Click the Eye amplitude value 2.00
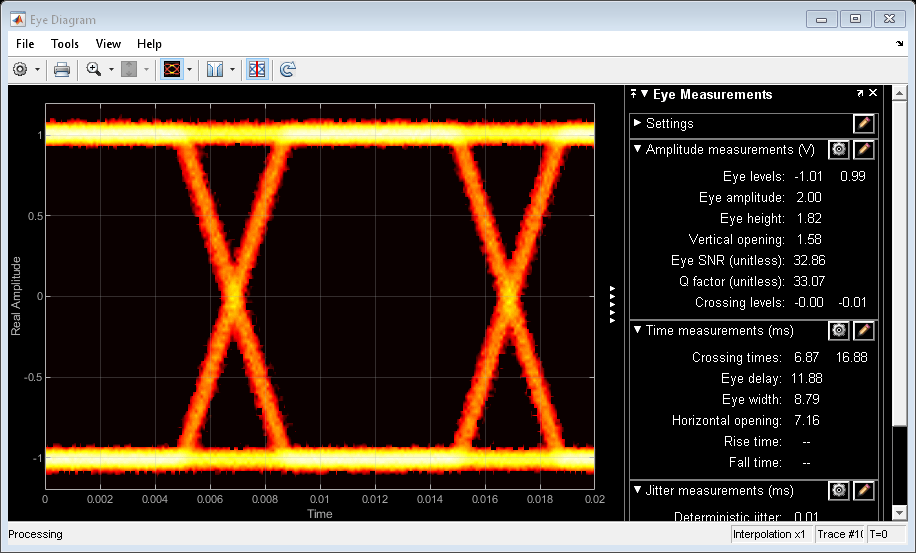 [x=809, y=197]
